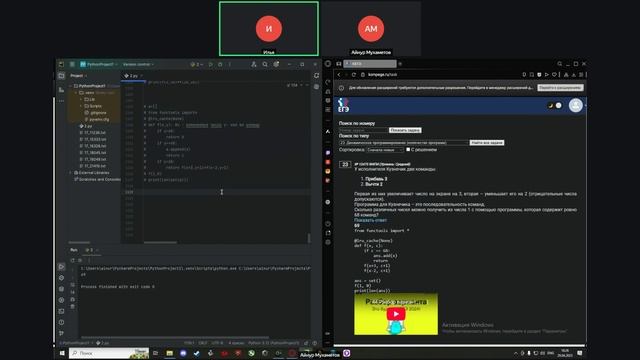Click the inspections warnings widget in editor
This screenshot has height=360, width=640.
point(293,85)
